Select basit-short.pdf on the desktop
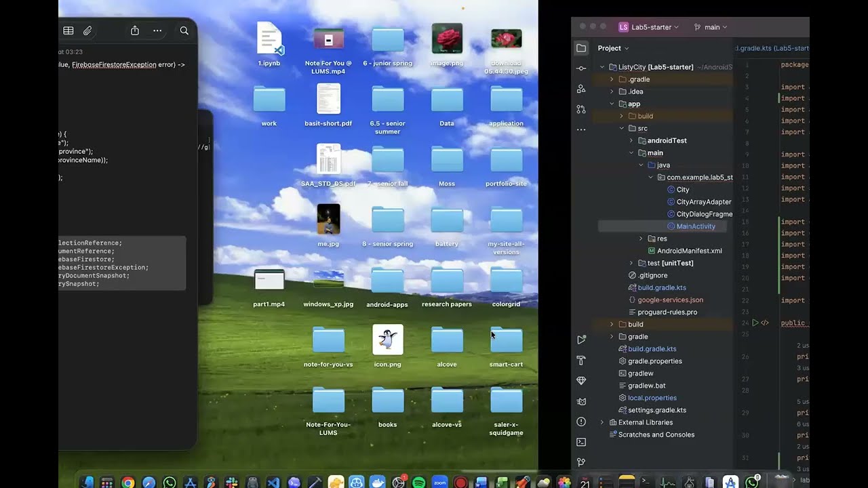 pos(328,105)
